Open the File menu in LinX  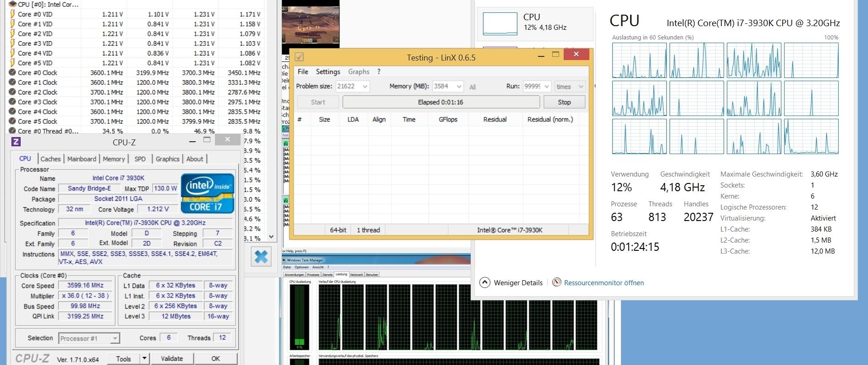pyautogui.click(x=303, y=72)
